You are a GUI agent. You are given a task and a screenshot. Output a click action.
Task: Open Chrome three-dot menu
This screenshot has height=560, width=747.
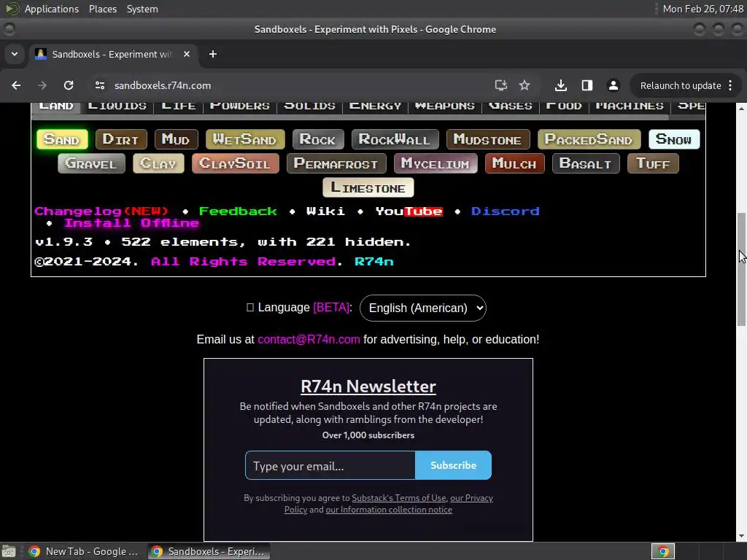[x=730, y=85]
